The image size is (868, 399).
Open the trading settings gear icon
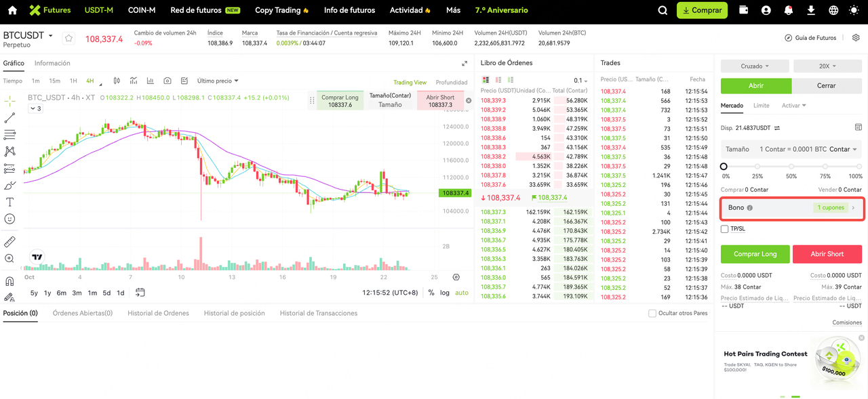pyautogui.click(x=856, y=38)
